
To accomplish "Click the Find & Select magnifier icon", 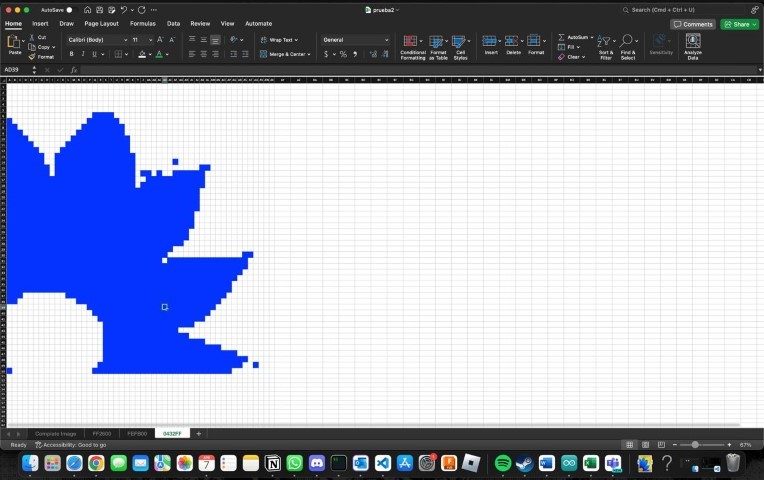I will (x=627, y=40).
